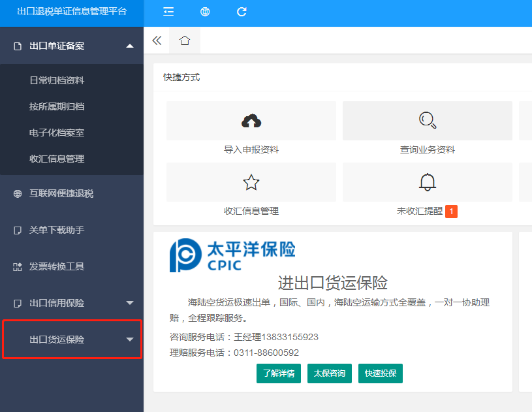532x412 pixels.
Task: Select 互联网便捷退税 menu entry
Action: click(x=61, y=193)
